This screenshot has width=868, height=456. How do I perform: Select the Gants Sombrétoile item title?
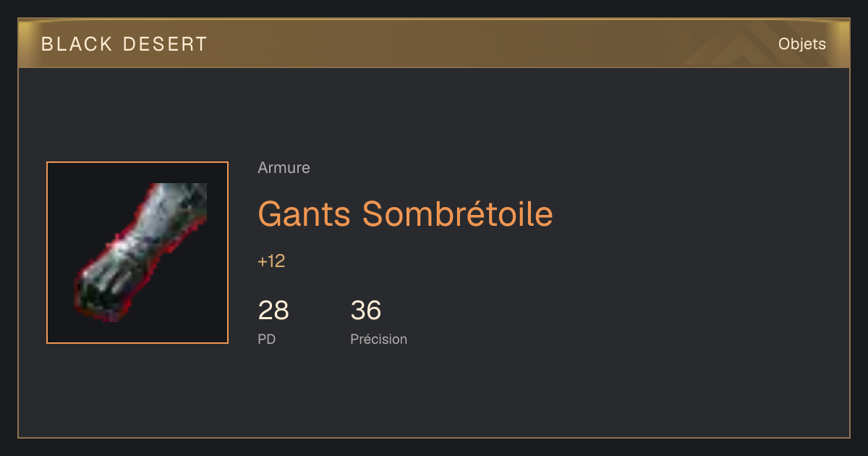click(x=405, y=214)
